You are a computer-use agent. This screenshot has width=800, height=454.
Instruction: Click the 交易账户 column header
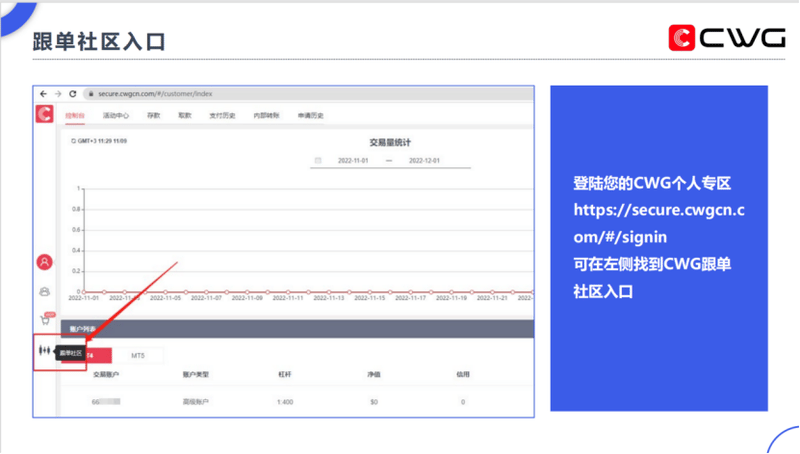tap(106, 374)
